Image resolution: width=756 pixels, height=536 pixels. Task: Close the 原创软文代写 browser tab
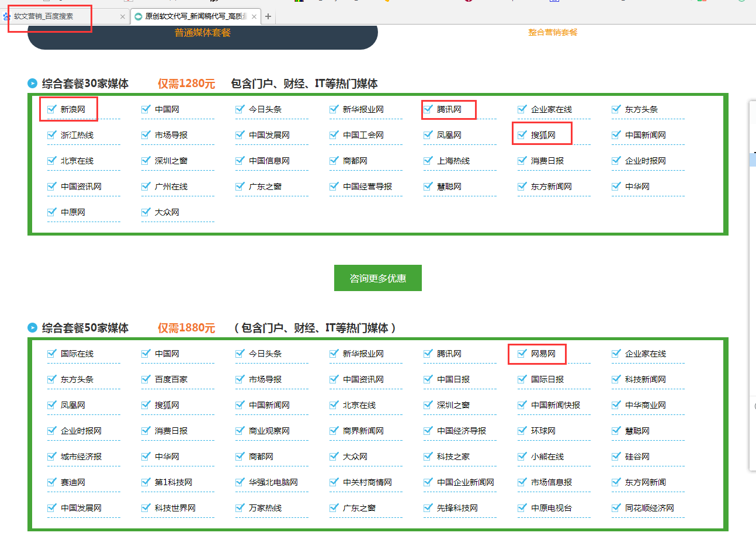pyautogui.click(x=254, y=17)
